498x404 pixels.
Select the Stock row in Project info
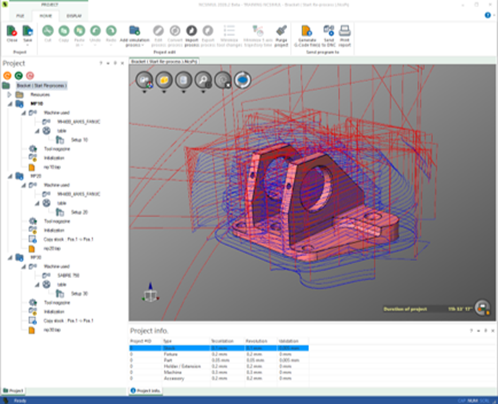coord(219,348)
